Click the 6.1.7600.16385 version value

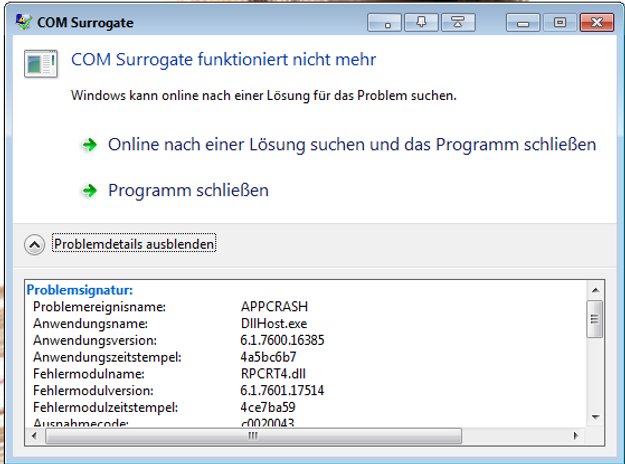pyautogui.click(x=282, y=340)
